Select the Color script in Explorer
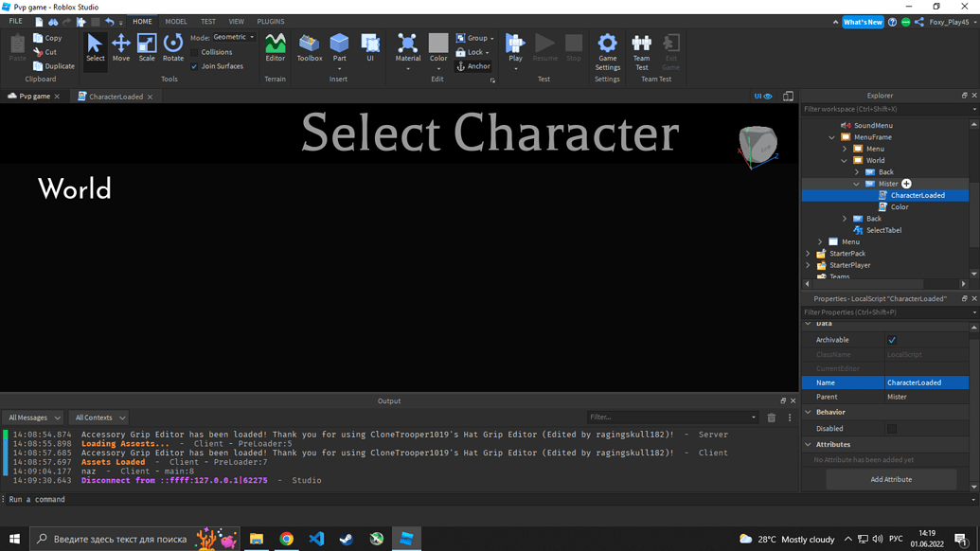 [x=900, y=206]
